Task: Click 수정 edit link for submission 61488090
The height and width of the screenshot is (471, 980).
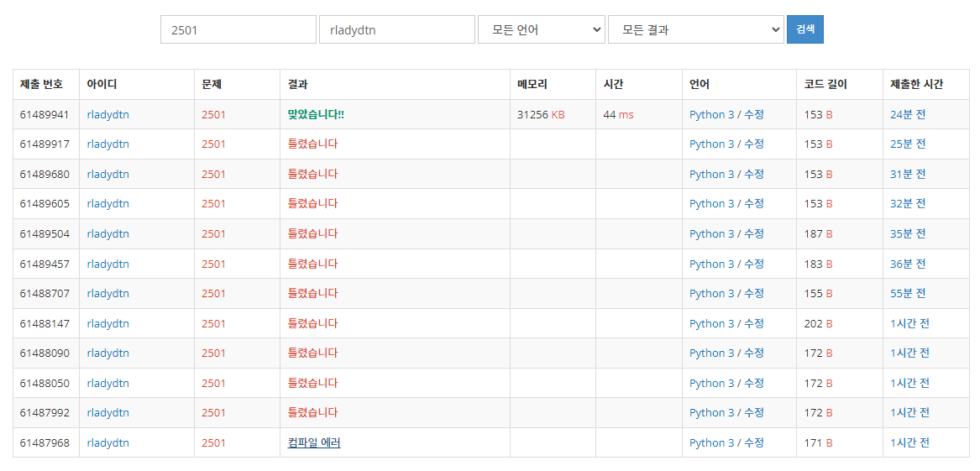Action: pos(754,353)
